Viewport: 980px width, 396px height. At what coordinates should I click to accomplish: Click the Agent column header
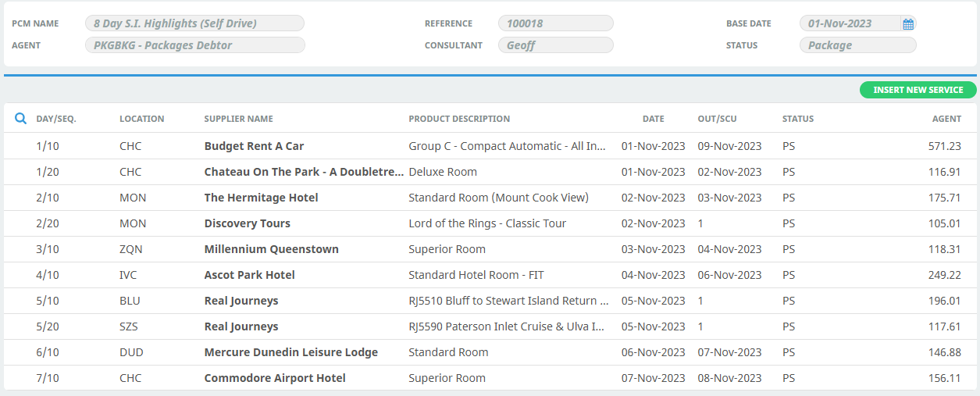click(946, 119)
